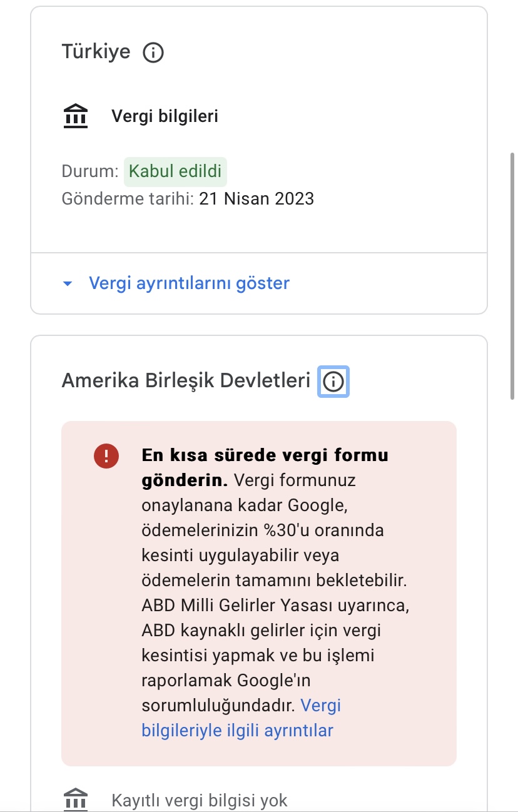The height and width of the screenshot is (812, 518).
Task: Click bold En kısa sürede vergi formu gönderin
Action: (265, 467)
